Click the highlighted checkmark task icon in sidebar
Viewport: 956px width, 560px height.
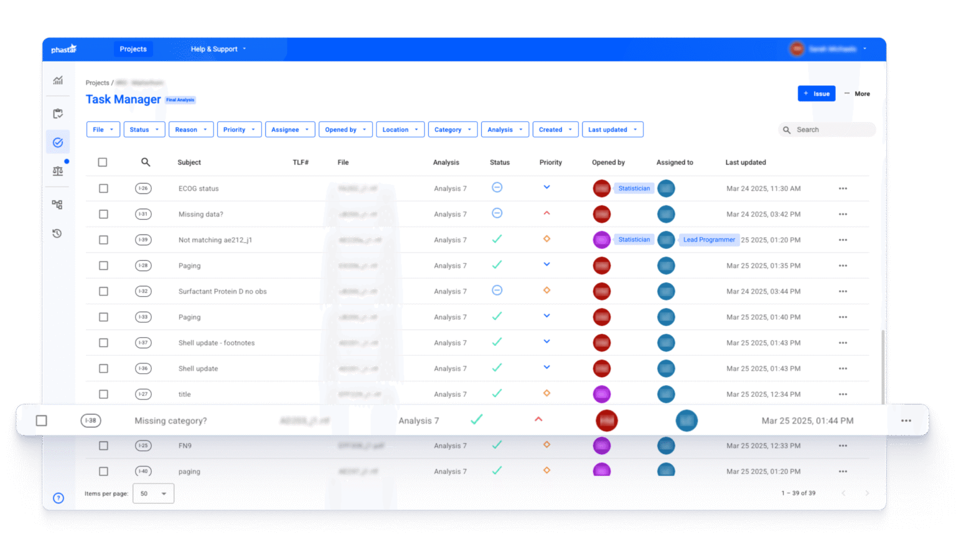click(x=58, y=142)
